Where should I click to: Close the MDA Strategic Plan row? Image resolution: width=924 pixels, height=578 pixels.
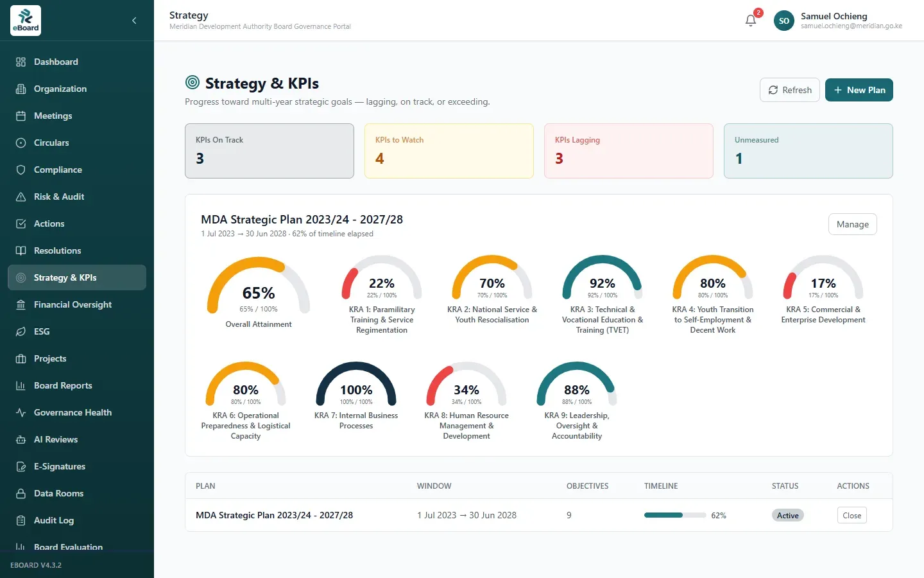[852, 515]
